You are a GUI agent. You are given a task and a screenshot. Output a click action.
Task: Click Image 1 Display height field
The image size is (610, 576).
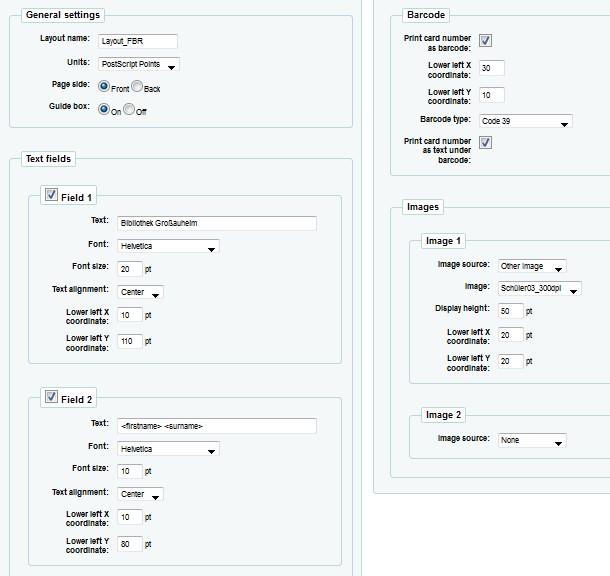pos(510,310)
